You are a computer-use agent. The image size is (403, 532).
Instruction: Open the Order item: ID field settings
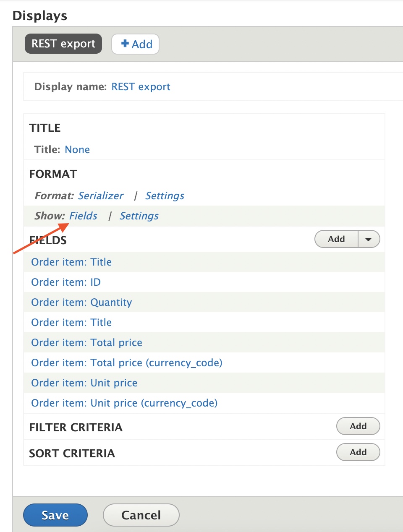click(x=65, y=282)
